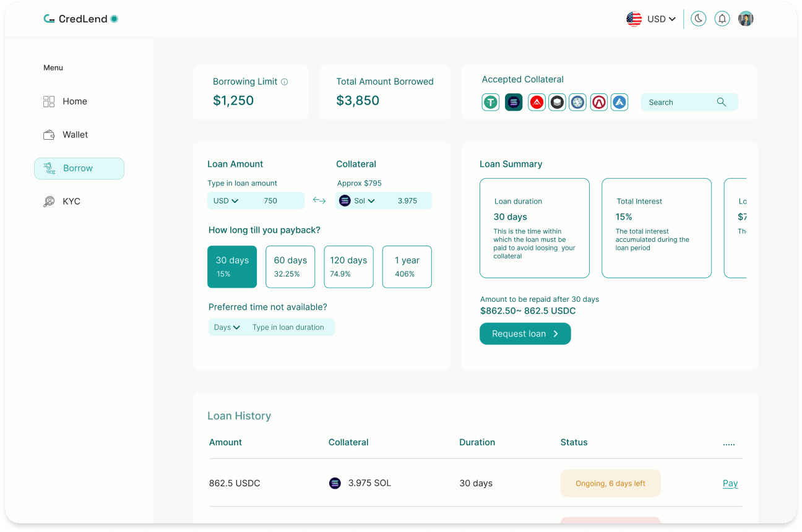Switch to the Home menu item

[x=74, y=101]
